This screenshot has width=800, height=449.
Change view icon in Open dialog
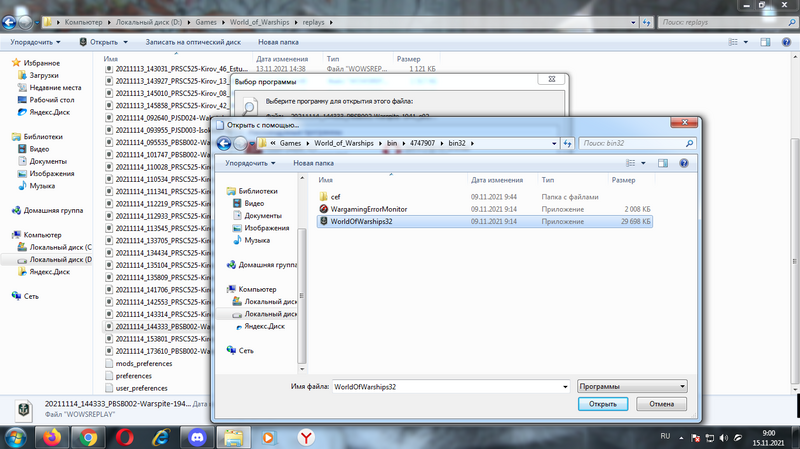(631, 163)
